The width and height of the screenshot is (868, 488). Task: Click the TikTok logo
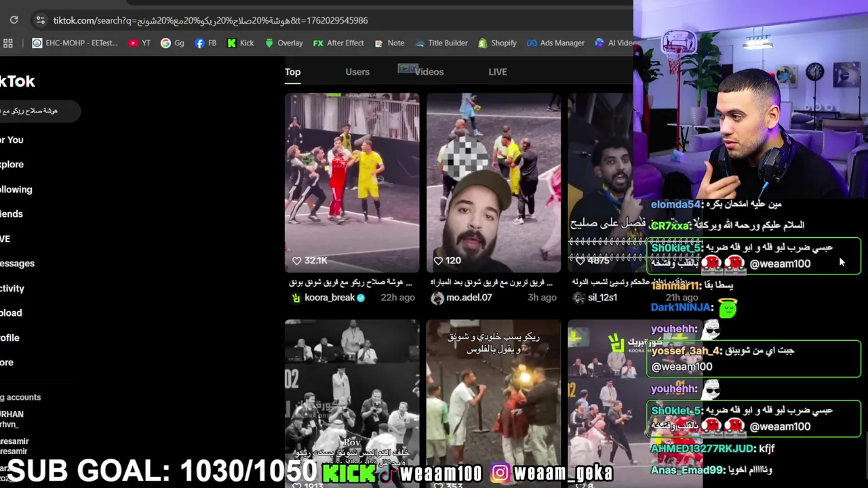pos(18,81)
